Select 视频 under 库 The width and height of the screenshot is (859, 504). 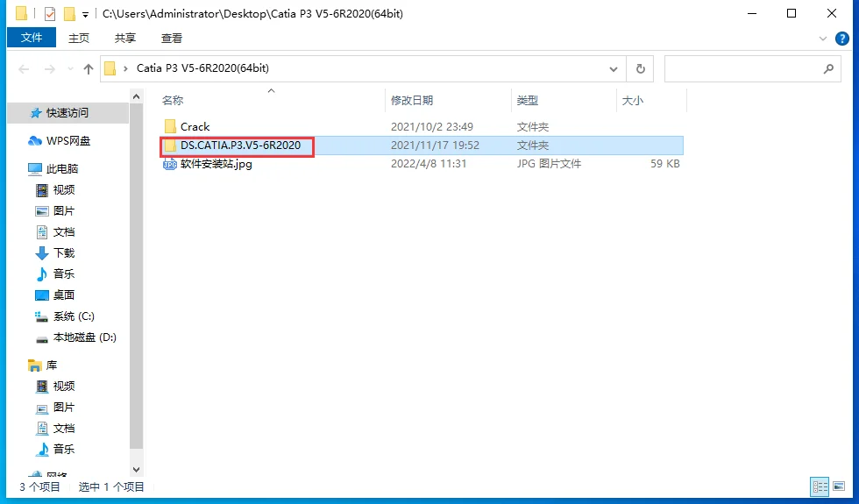(63, 387)
